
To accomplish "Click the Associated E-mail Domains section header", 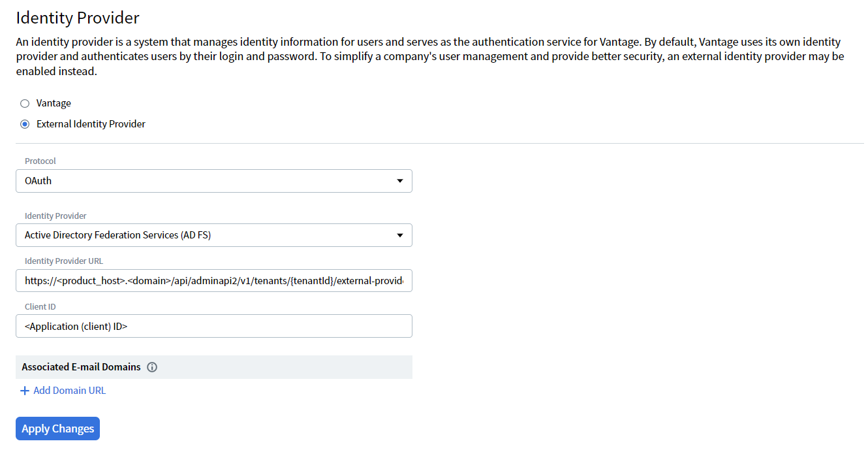I will [x=80, y=367].
